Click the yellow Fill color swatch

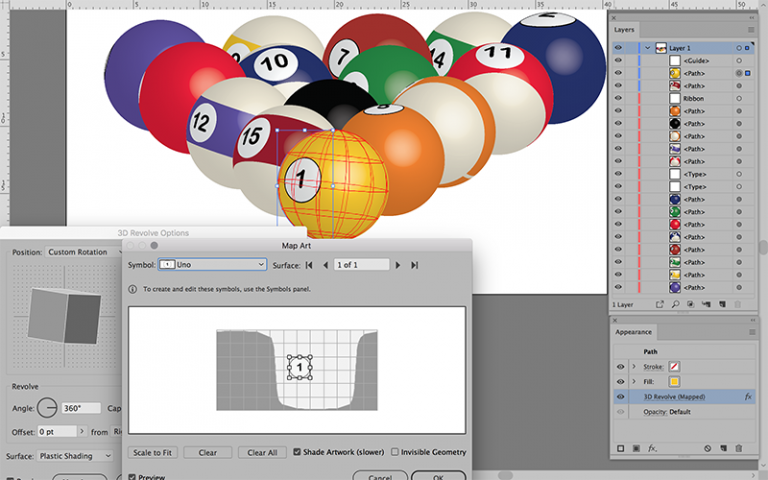tap(674, 382)
